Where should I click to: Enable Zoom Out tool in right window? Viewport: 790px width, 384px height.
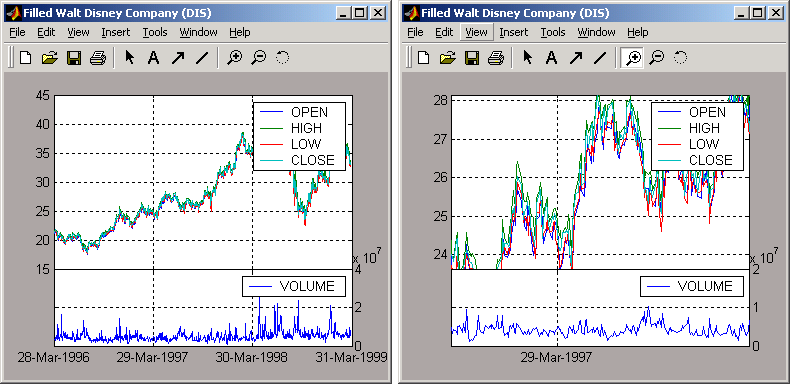(x=656, y=58)
